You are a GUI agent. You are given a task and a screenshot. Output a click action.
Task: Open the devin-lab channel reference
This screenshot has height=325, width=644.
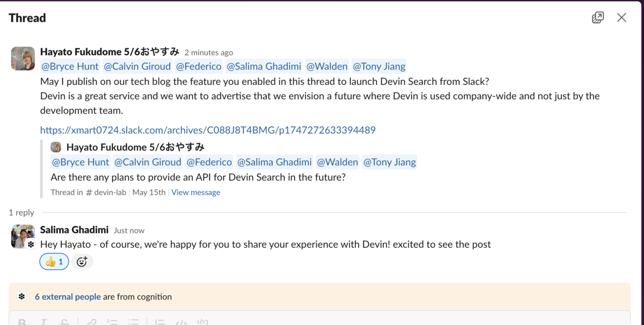click(x=106, y=192)
